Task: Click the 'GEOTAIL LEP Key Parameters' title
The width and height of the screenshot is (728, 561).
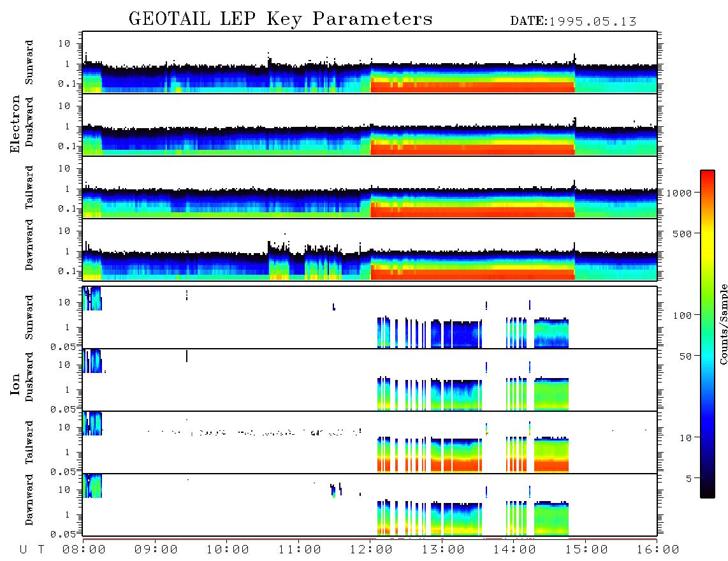Action: pos(280,18)
